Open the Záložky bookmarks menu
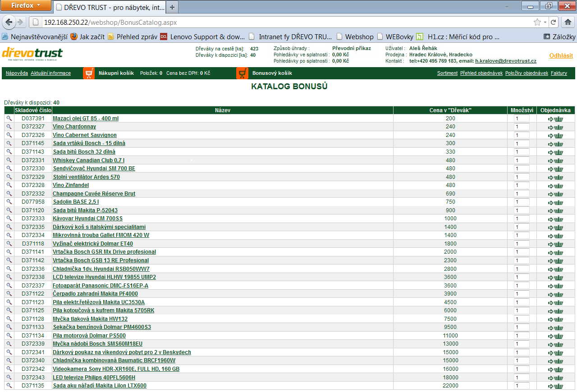 [559, 37]
